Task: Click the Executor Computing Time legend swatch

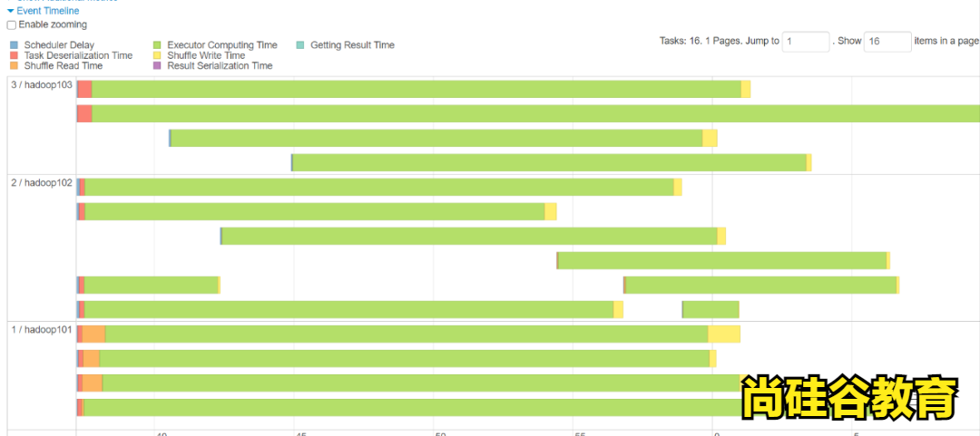Action: tap(157, 45)
